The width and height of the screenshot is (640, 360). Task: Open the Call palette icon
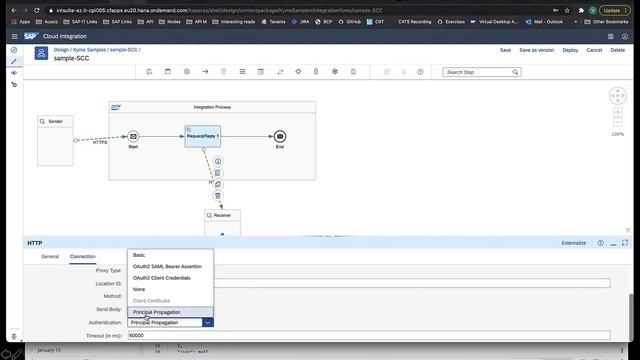tap(280, 72)
